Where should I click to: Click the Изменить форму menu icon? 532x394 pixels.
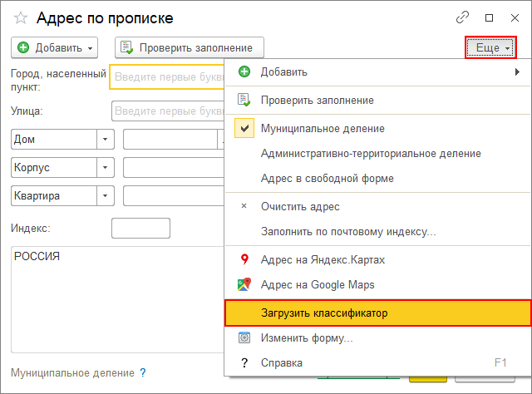[x=244, y=338]
